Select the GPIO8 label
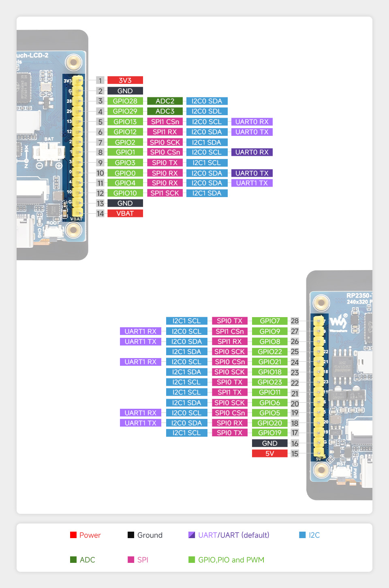Viewport: 389px width, 588px height. (x=270, y=341)
